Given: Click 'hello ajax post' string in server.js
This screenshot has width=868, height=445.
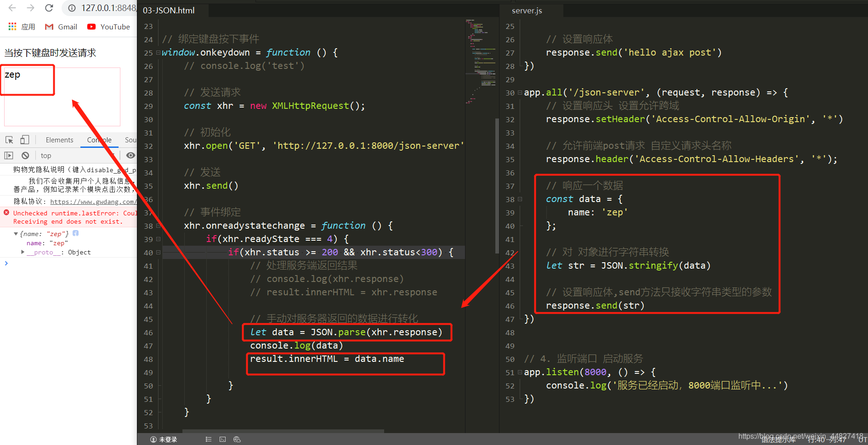Looking at the screenshot, I should click(x=669, y=52).
